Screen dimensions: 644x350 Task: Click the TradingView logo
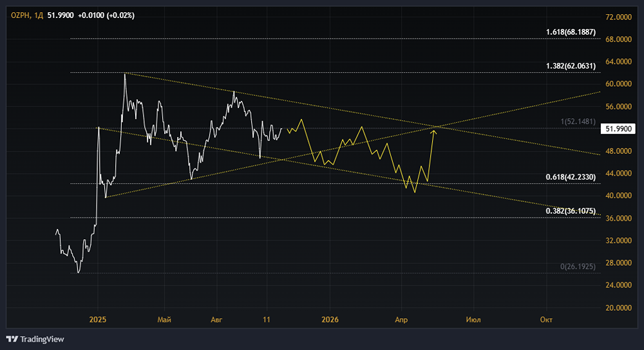(35, 339)
